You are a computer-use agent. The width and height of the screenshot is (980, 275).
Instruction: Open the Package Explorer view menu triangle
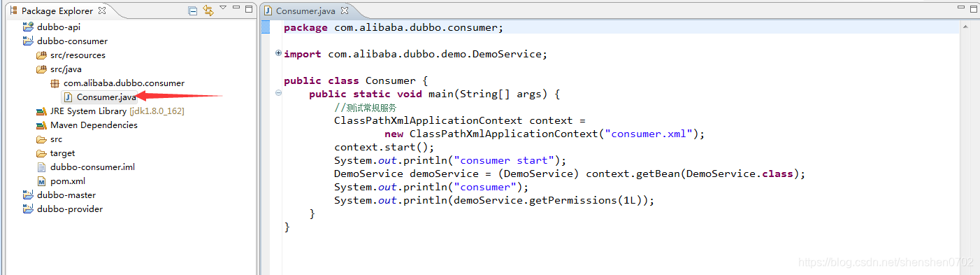click(223, 8)
